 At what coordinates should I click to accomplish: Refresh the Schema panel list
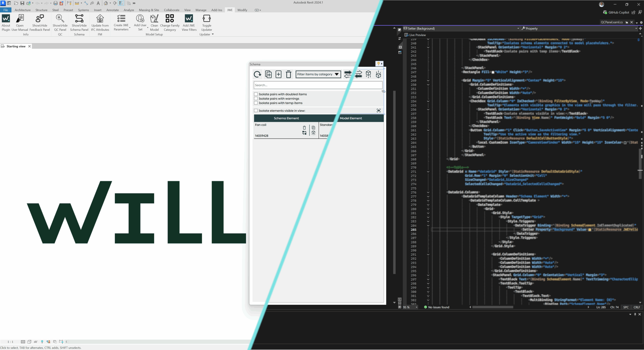[257, 74]
